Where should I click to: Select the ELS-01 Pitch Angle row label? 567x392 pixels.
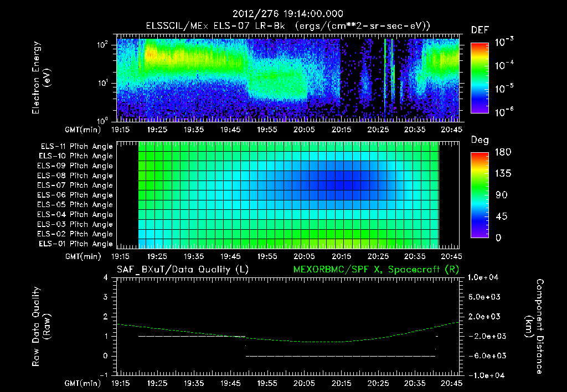pyautogui.click(x=76, y=244)
